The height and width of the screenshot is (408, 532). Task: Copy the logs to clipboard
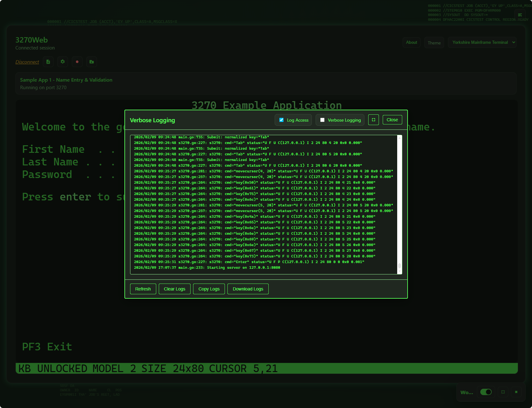209,289
